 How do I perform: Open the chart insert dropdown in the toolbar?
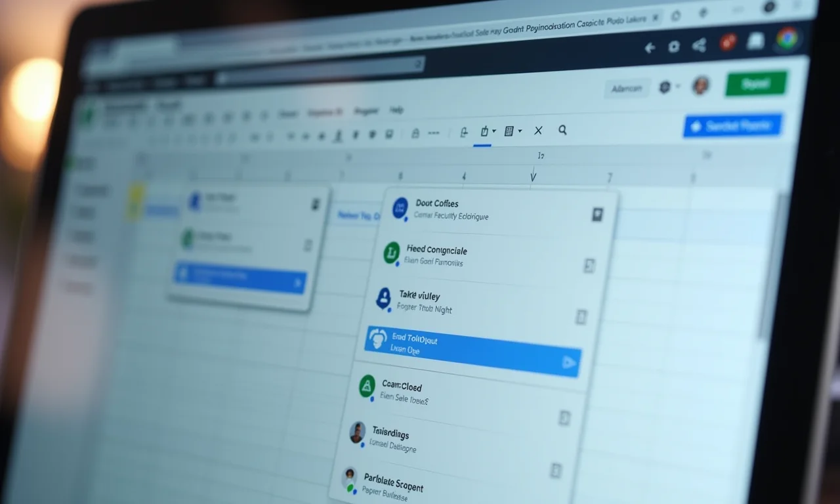pos(493,131)
